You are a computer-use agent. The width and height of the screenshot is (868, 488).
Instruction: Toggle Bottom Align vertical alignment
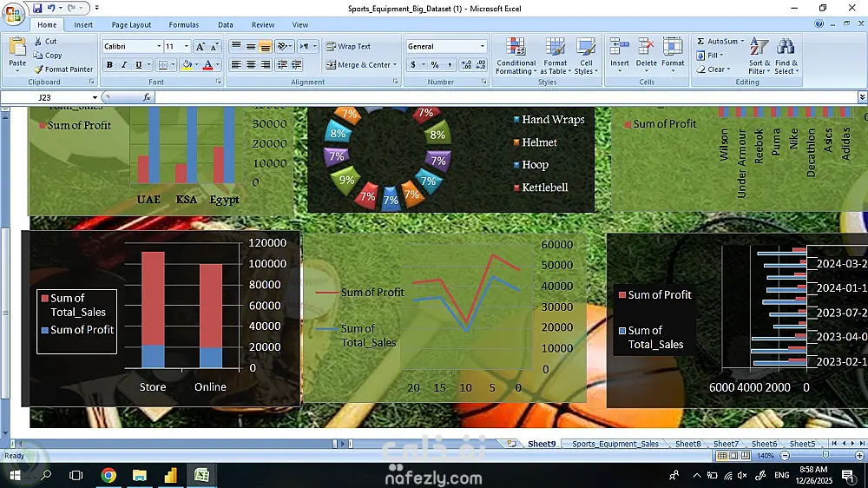click(266, 47)
